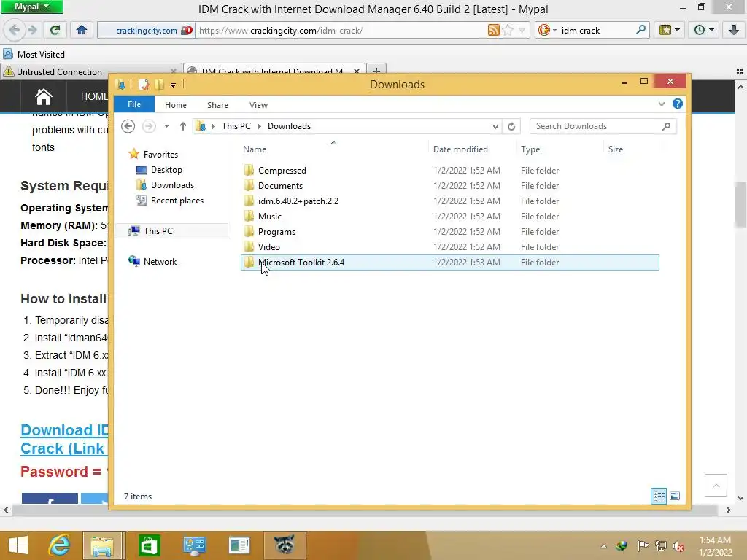Select Network in navigation pane
Screen dimensions: 747x560
160,262
